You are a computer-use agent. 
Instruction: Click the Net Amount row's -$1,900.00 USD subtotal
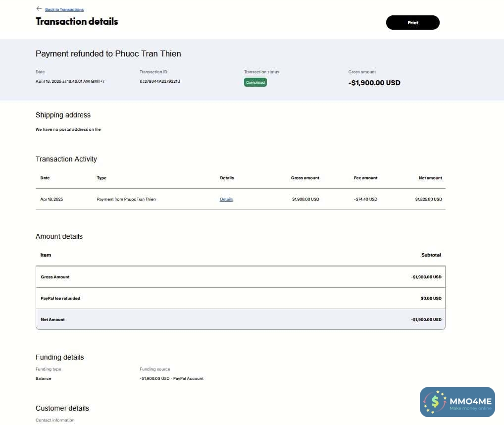point(426,319)
